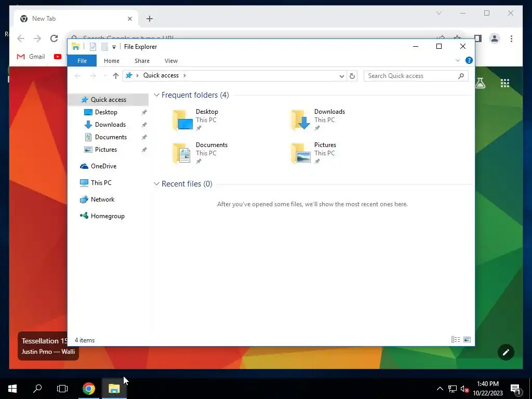Switch to Chrome from the taskbar
This screenshot has height=399, width=532.
click(89, 389)
